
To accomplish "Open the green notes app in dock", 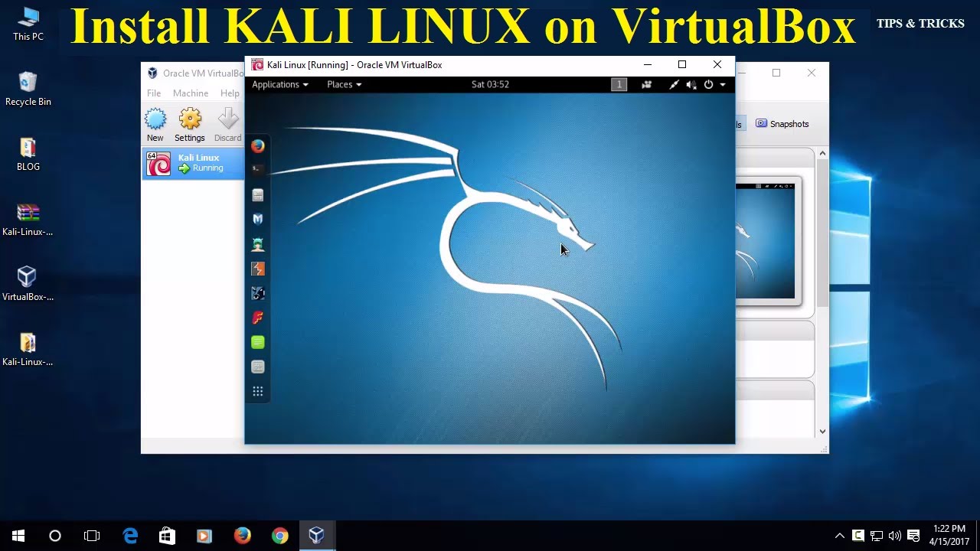I will (258, 342).
